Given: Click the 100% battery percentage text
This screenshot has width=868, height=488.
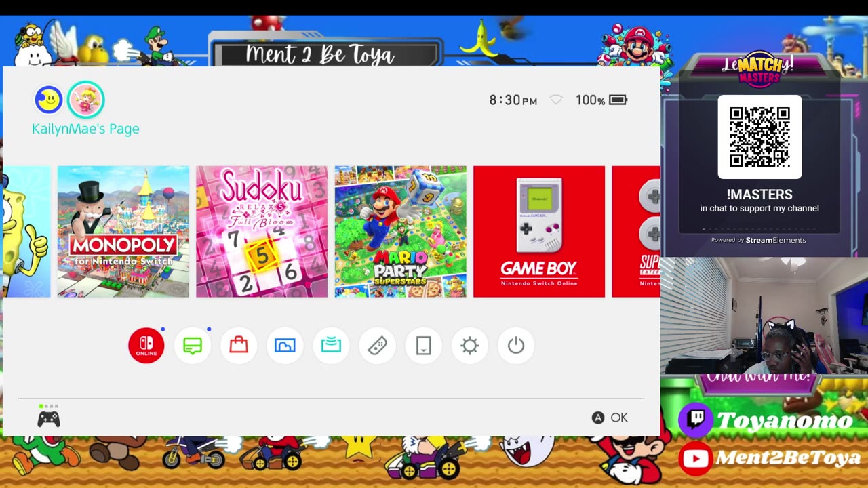Looking at the screenshot, I should [590, 100].
